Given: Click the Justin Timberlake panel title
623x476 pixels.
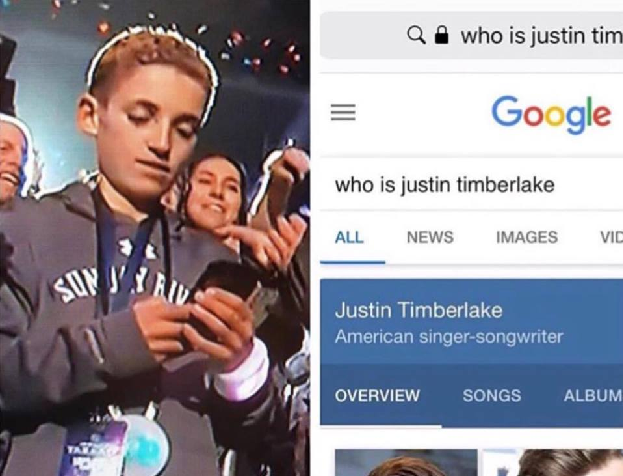Looking at the screenshot, I should (x=418, y=310).
